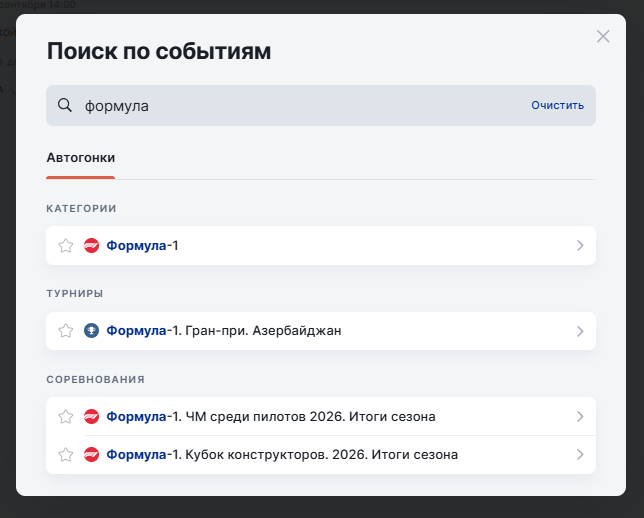Open the Формула-1 category text

click(x=142, y=246)
